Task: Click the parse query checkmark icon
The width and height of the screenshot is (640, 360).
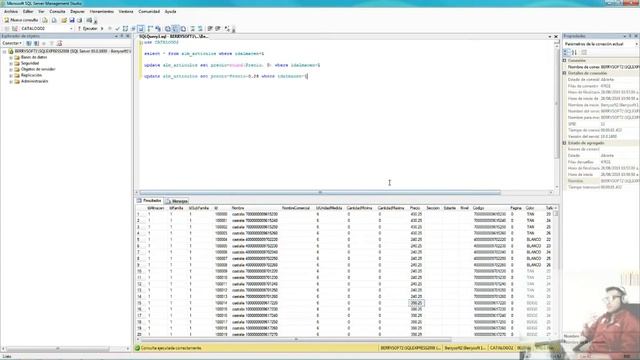Action: pos(118,29)
